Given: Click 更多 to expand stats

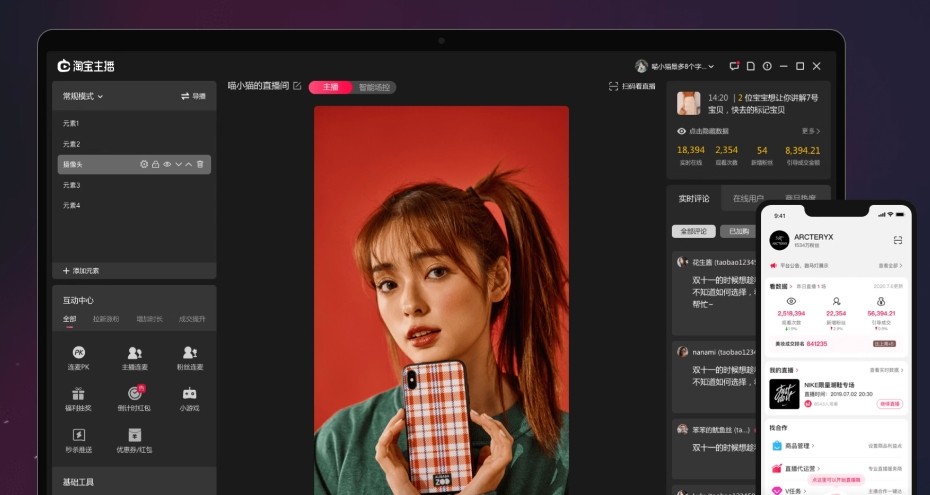Looking at the screenshot, I should click(811, 131).
